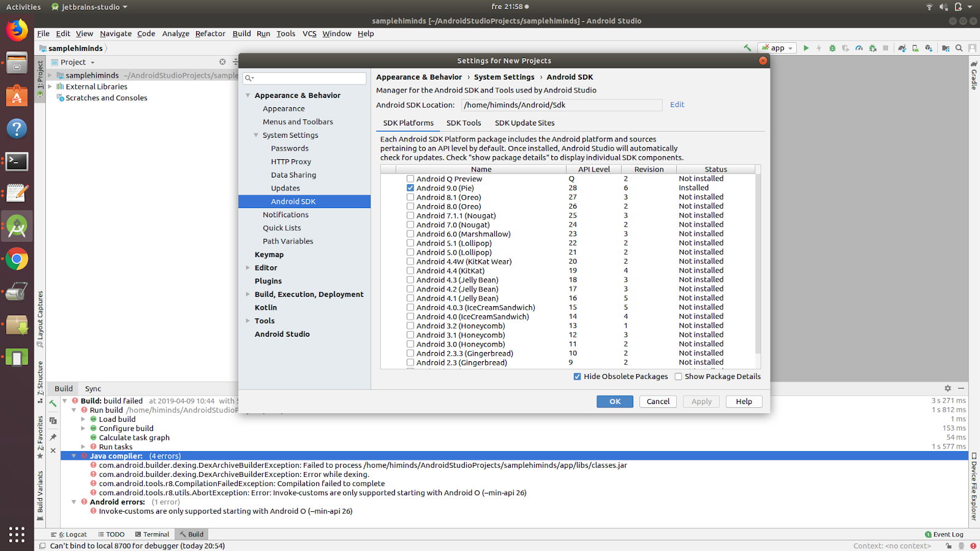Click the Debug app bug icon

point(832,48)
